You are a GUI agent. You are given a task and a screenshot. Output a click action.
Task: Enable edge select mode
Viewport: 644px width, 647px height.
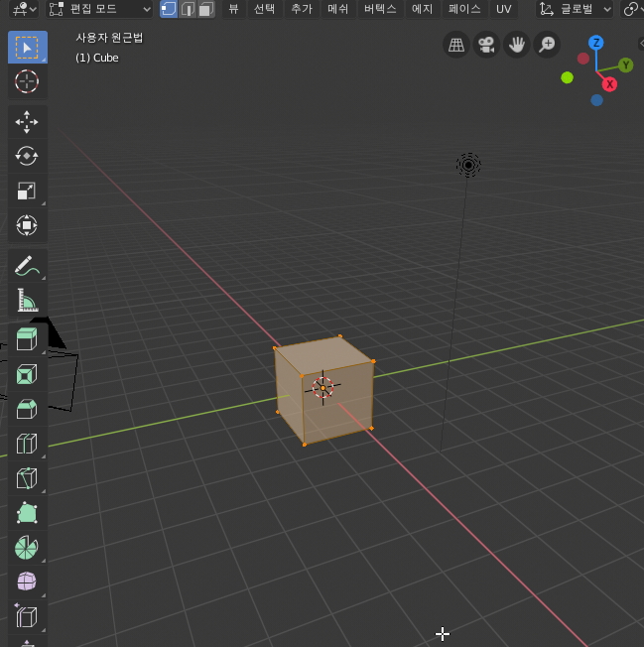pos(188,9)
